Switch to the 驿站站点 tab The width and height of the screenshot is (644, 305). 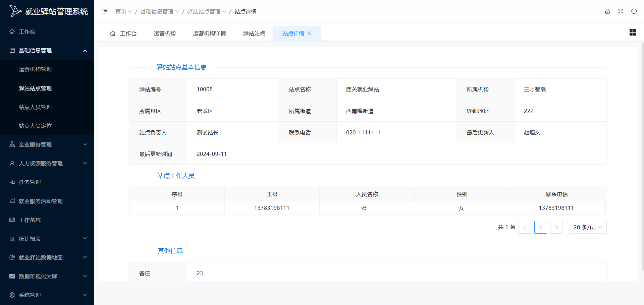click(x=254, y=33)
